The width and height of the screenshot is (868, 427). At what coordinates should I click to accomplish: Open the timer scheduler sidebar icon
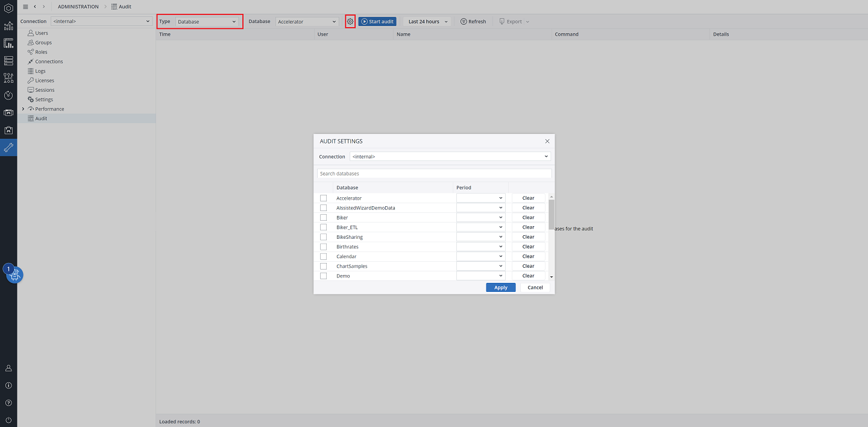pos(8,95)
